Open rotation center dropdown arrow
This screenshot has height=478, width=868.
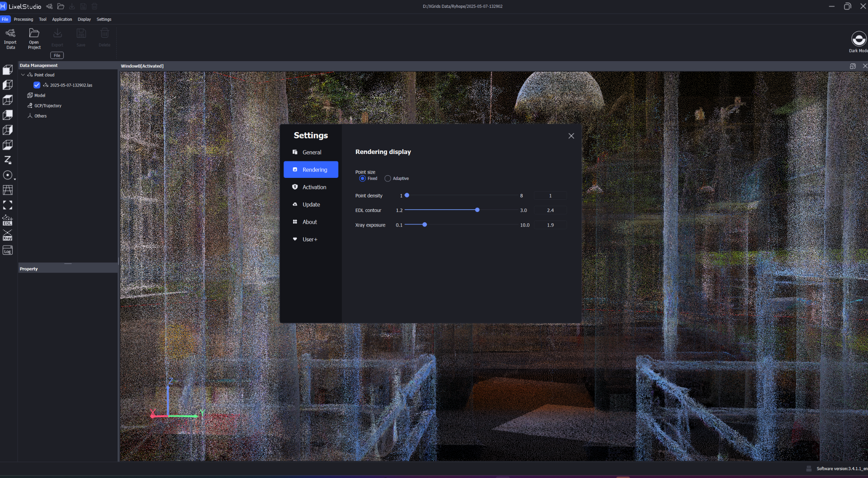[x=15, y=179]
